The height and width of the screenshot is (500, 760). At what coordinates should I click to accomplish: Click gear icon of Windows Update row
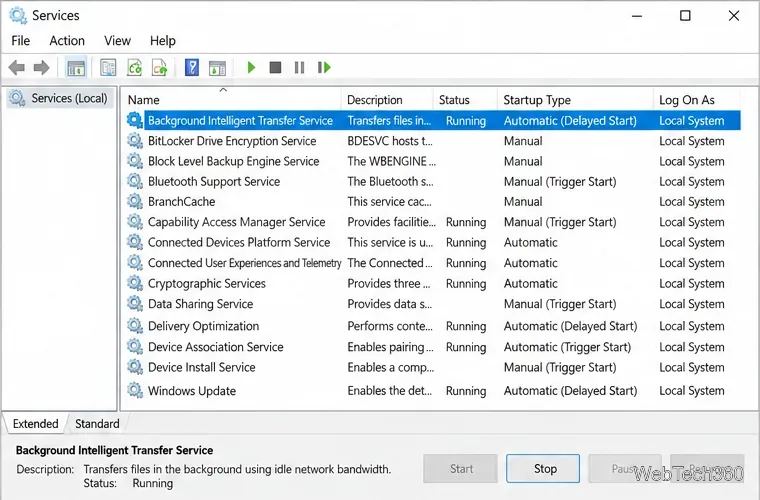click(134, 391)
